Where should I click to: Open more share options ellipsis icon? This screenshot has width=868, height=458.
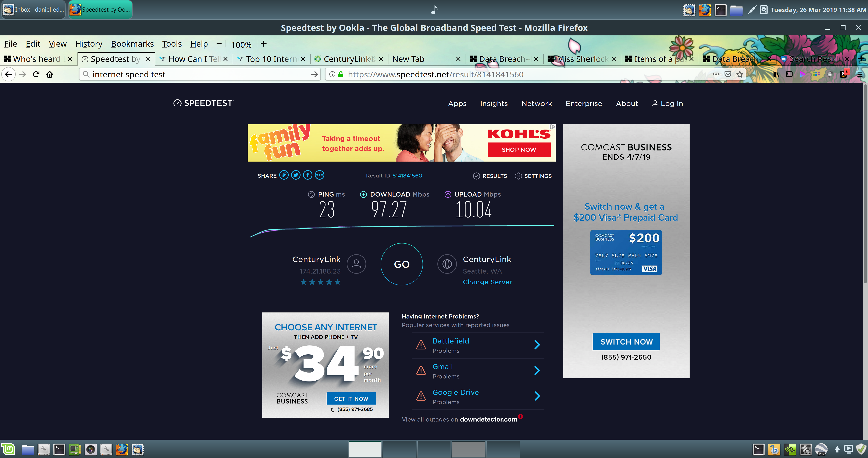coord(319,175)
